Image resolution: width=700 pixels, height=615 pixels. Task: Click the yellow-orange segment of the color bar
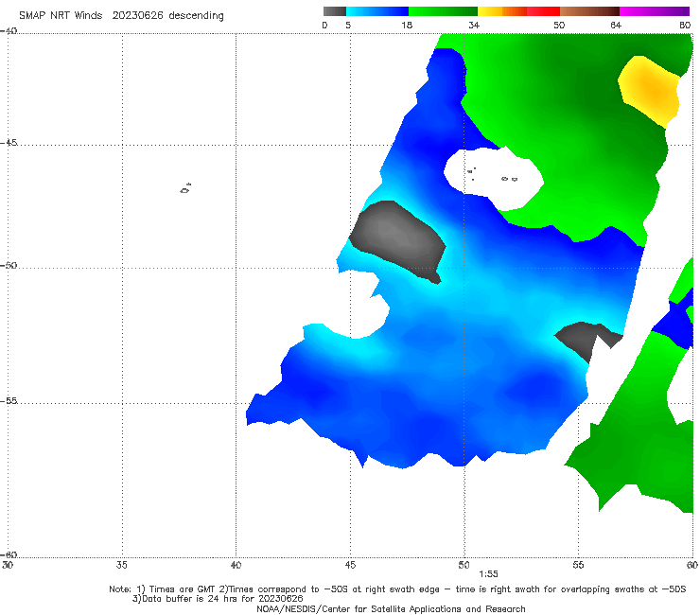[x=501, y=11]
